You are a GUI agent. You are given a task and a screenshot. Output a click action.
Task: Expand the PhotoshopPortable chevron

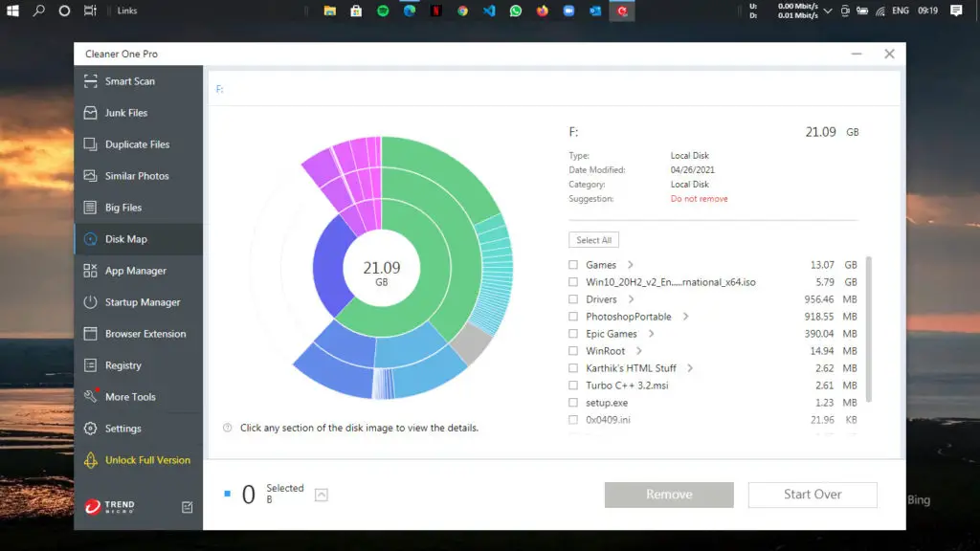(685, 317)
